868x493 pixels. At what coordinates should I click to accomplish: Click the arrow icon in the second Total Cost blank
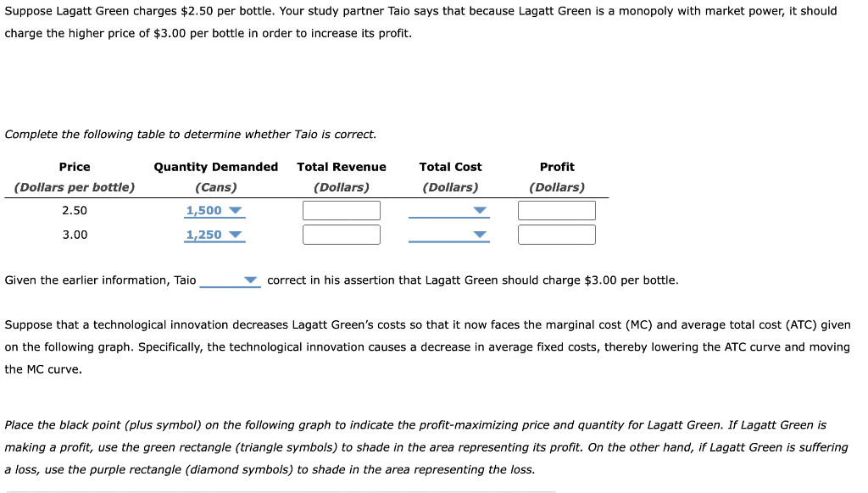[480, 235]
